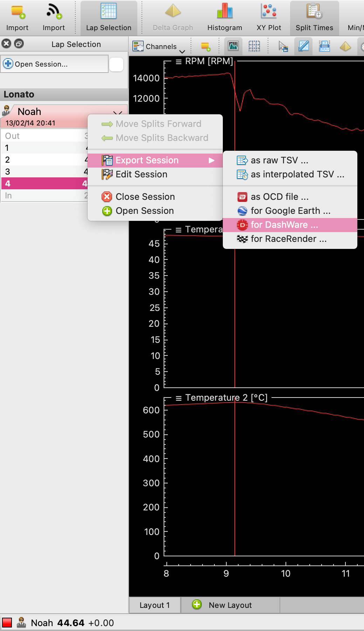364x631 pixels.
Task: Click the Open Session... button
Action: [54, 64]
